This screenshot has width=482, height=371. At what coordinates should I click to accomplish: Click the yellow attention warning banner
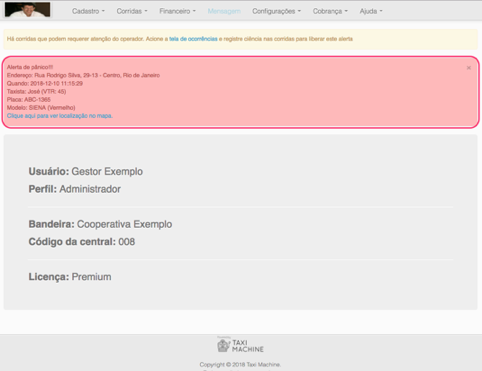[241, 39]
